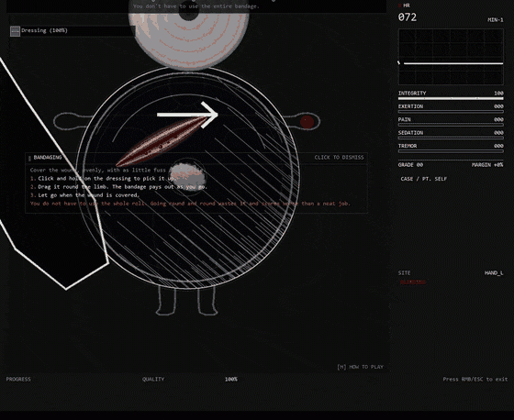Image resolution: width=514 pixels, height=420 pixels.
Task: Click the 'CASE / PT. SELF' label
Action: click(x=423, y=179)
